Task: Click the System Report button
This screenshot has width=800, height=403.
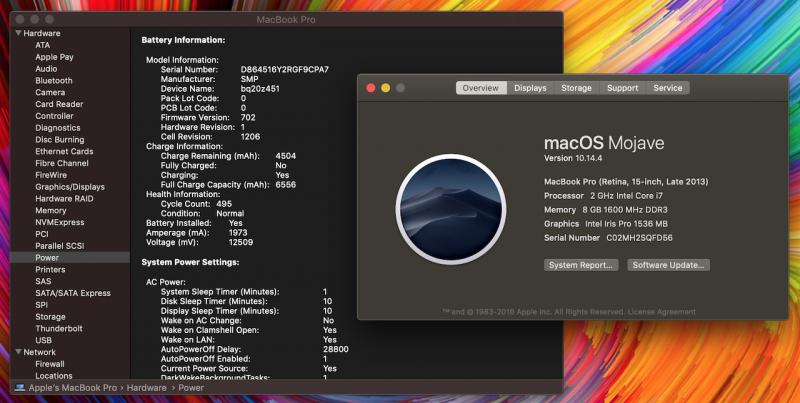Action: [581, 265]
